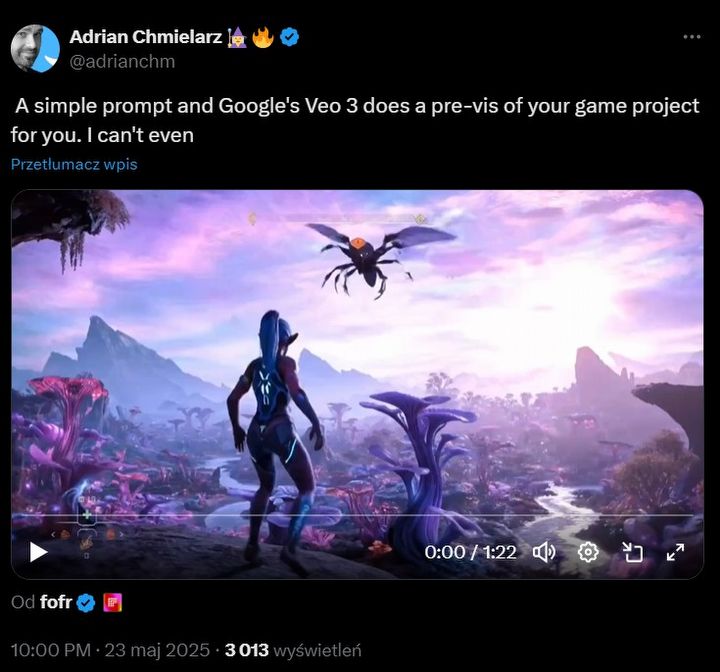
Task: Click the Adrian Chmielarz display name
Action: click(x=146, y=37)
